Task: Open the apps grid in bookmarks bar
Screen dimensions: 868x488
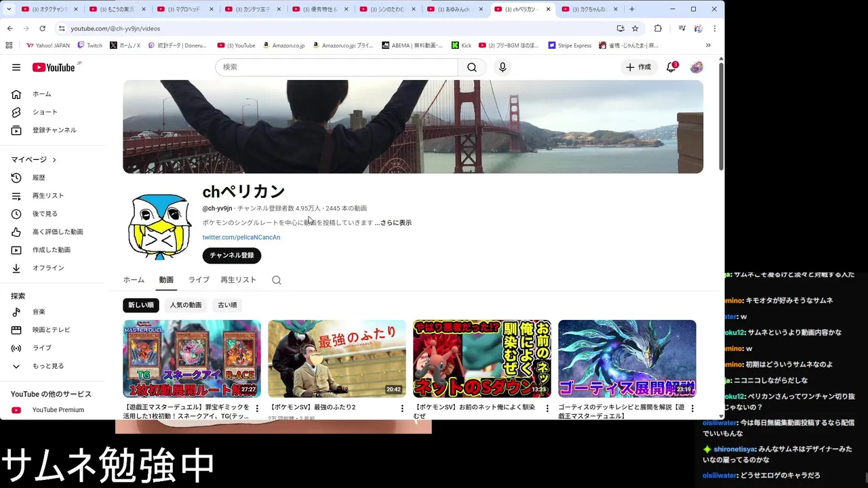Action: point(9,45)
